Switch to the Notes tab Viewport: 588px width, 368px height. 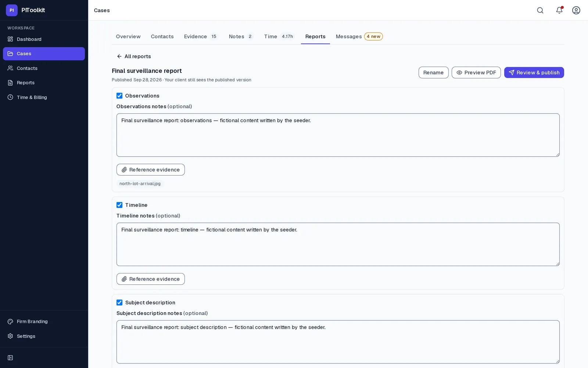click(241, 36)
